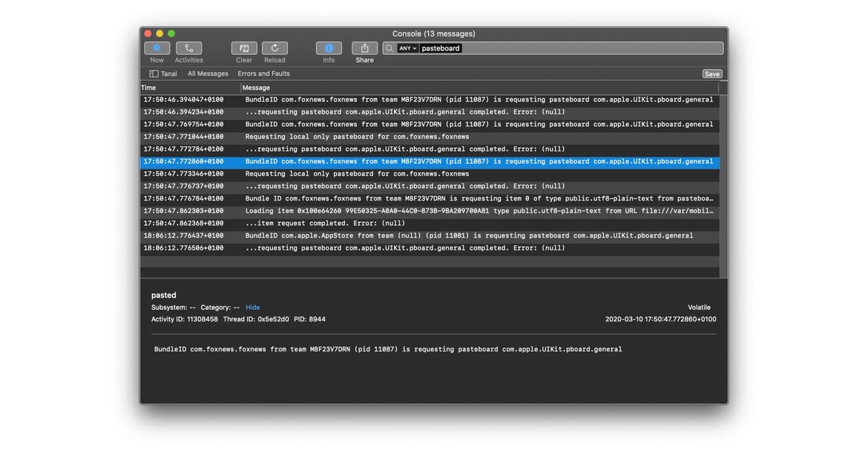This screenshot has width=868, height=453.
Task: Click the Save search button
Action: 711,74
